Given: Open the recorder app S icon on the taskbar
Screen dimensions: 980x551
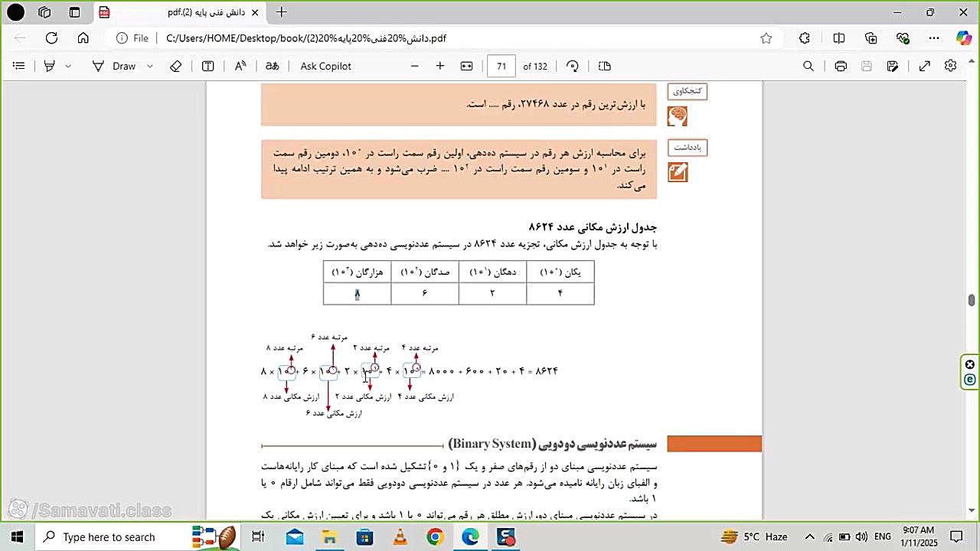Looking at the screenshot, I should pyautogui.click(x=506, y=536).
